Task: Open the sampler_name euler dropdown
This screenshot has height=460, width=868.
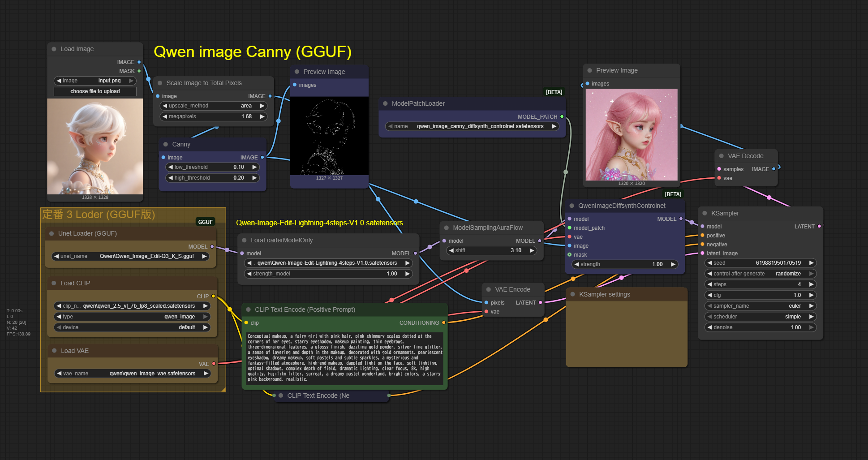Action: tap(760, 306)
